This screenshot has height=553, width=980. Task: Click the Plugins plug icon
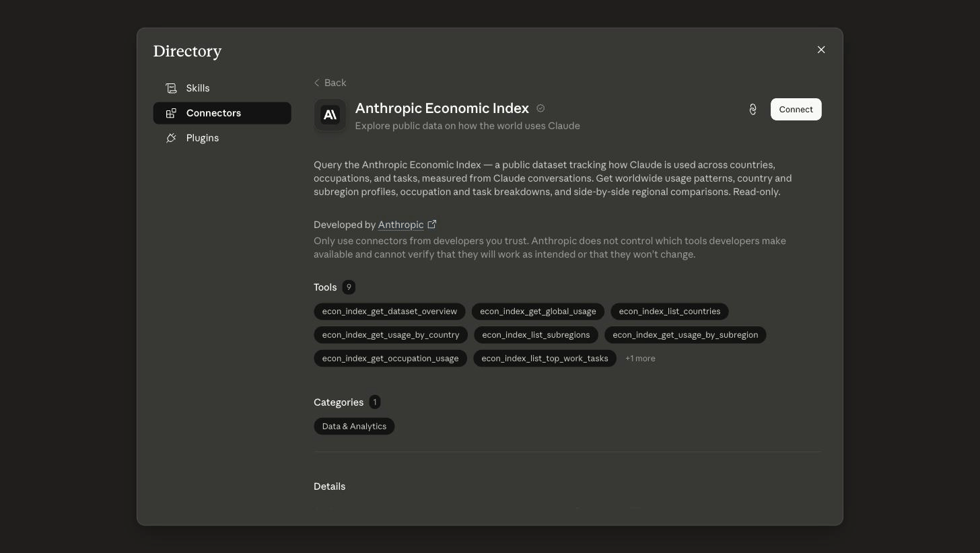point(171,138)
